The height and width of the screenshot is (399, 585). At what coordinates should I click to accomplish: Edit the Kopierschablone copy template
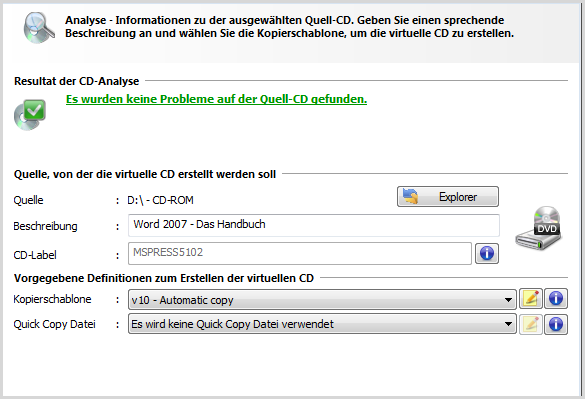(x=531, y=299)
